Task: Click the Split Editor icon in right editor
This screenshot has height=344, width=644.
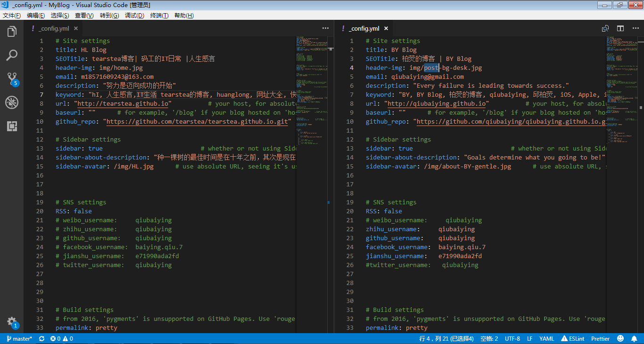Action: point(620,28)
